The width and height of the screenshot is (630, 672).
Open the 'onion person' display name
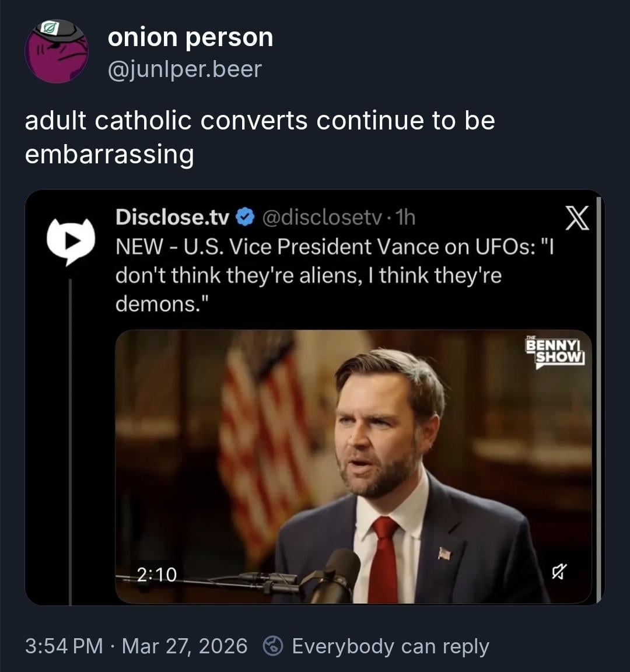190,37
